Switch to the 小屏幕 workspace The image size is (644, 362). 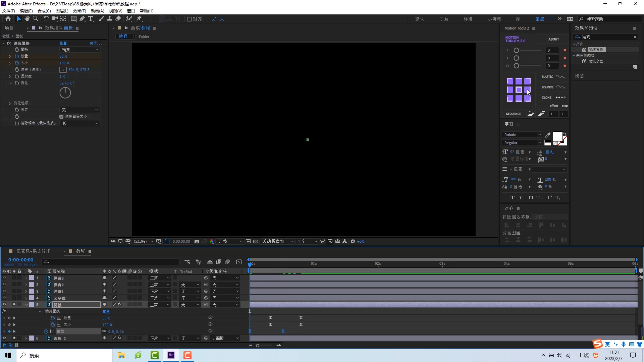click(494, 19)
